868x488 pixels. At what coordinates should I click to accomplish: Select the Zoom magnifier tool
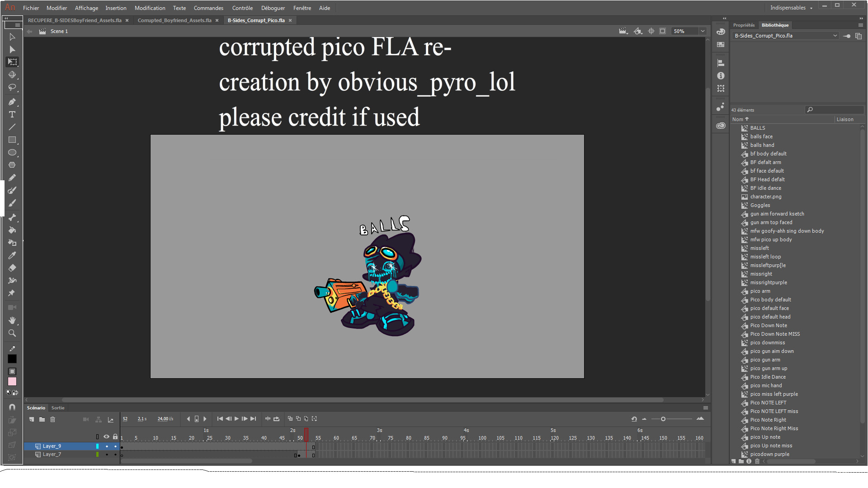click(x=12, y=333)
